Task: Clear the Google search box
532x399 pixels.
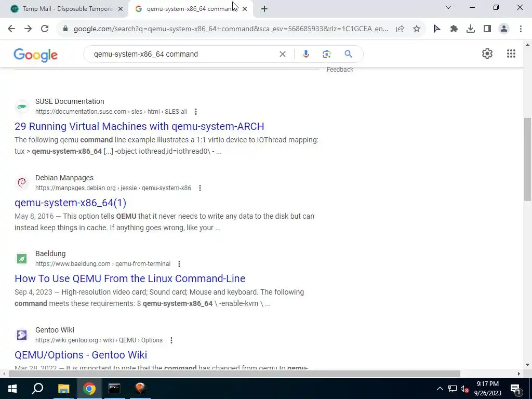Action: pos(282,54)
